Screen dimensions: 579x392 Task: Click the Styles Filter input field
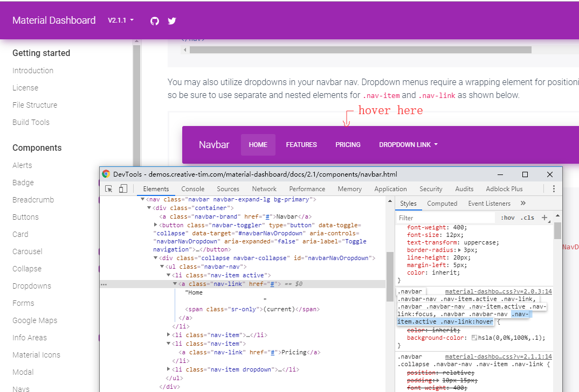[445, 218]
